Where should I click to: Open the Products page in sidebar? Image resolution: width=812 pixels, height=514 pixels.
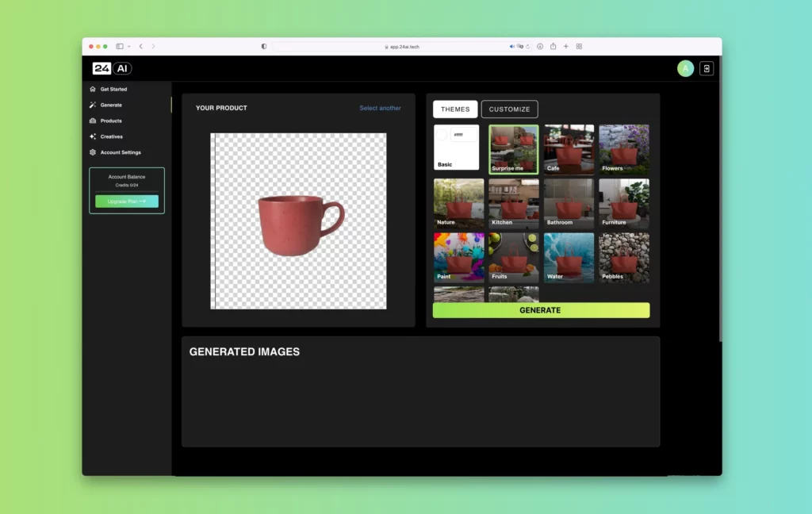point(111,121)
